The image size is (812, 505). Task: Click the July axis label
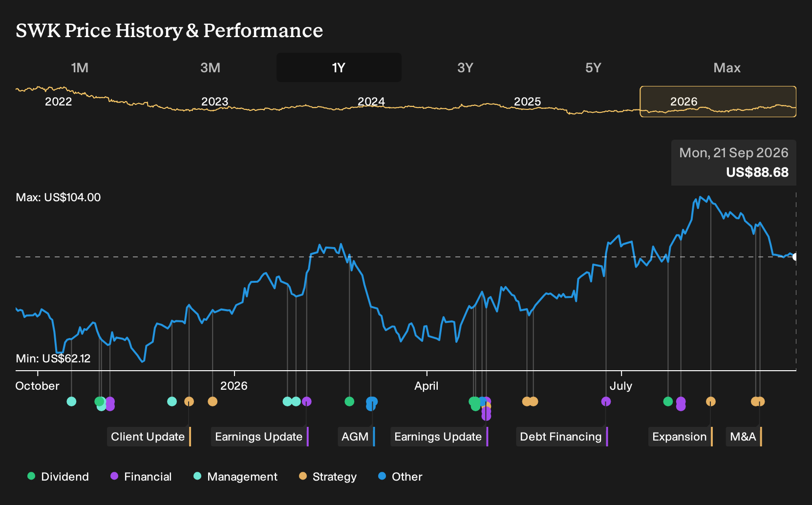[x=621, y=386]
